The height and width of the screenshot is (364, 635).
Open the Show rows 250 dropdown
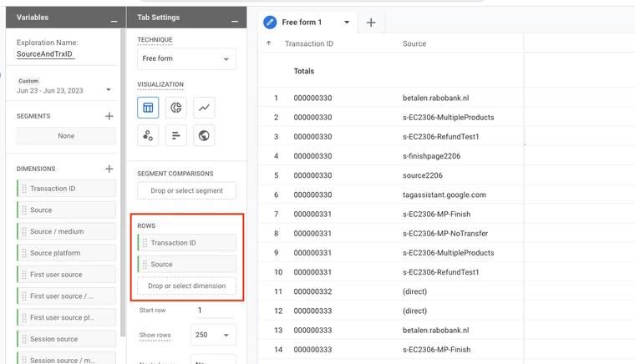coord(213,335)
